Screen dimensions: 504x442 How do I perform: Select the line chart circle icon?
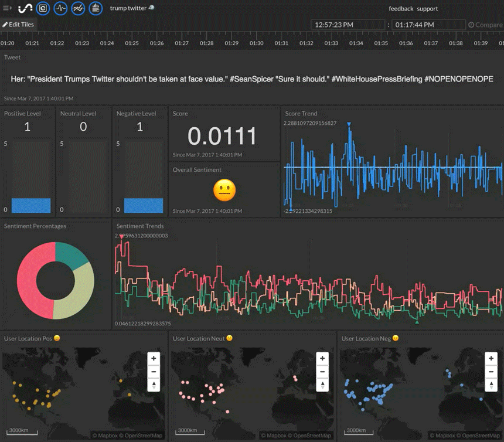78,8
